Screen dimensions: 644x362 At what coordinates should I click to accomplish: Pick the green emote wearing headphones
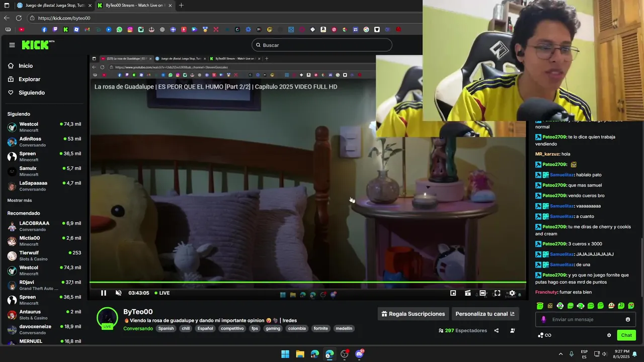[x=580, y=306]
